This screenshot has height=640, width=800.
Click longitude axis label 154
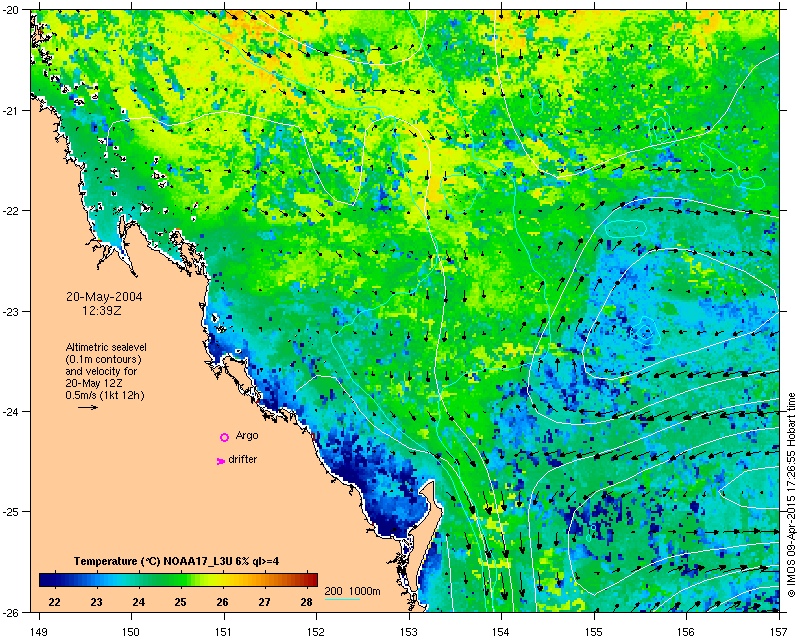coord(502,632)
